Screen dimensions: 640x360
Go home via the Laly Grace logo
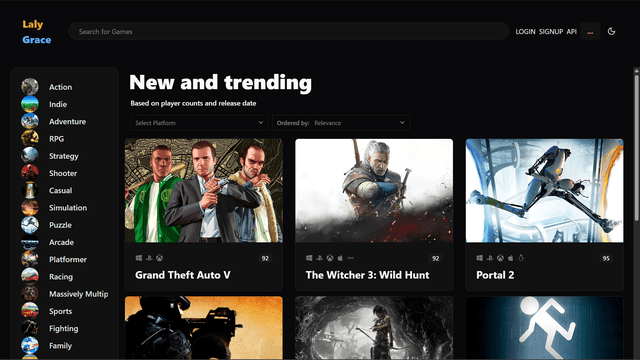(x=37, y=32)
